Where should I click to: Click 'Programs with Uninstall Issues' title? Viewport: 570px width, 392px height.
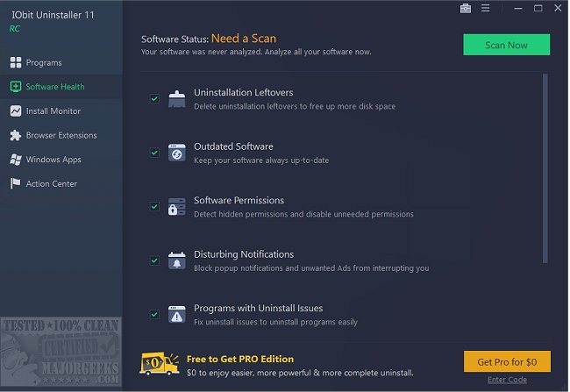click(259, 309)
